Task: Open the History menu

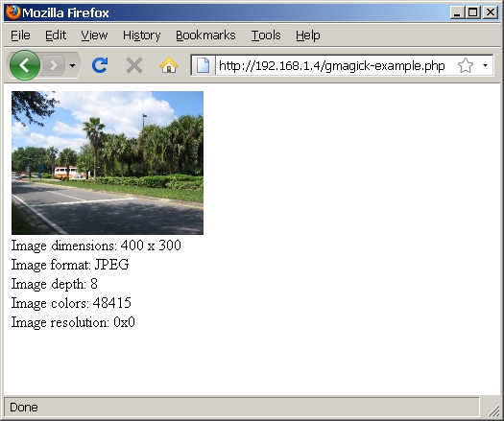Action: (142, 35)
